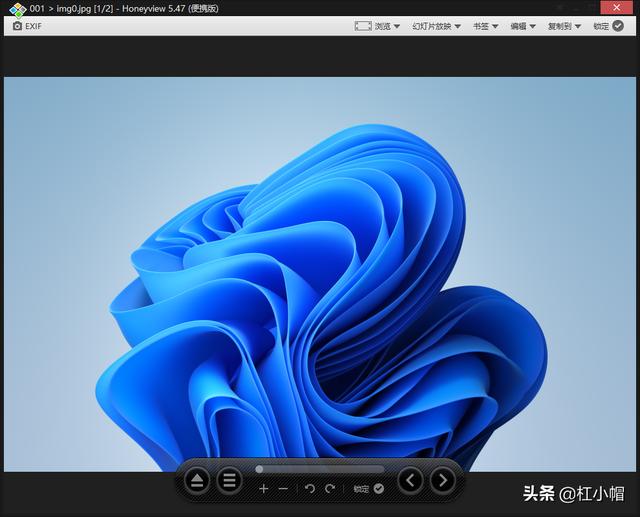Screen dimensions: 640x517
Task: Open the 浏览 view mode dropdown
Action: tap(387, 26)
